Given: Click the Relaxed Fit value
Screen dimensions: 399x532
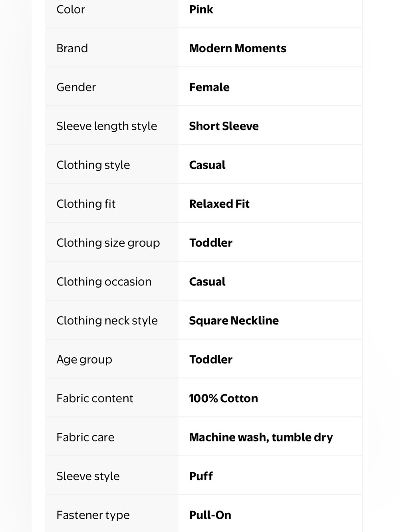Looking at the screenshot, I should [219, 204].
